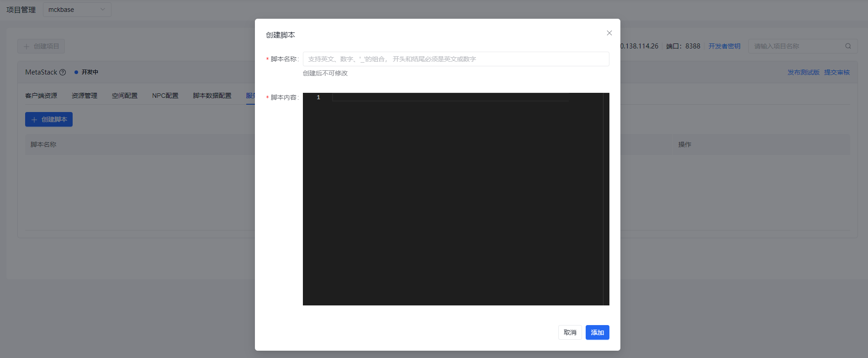This screenshot has height=358, width=868.
Task: Click the 请输入项目名称 search field
Action: click(797, 46)
